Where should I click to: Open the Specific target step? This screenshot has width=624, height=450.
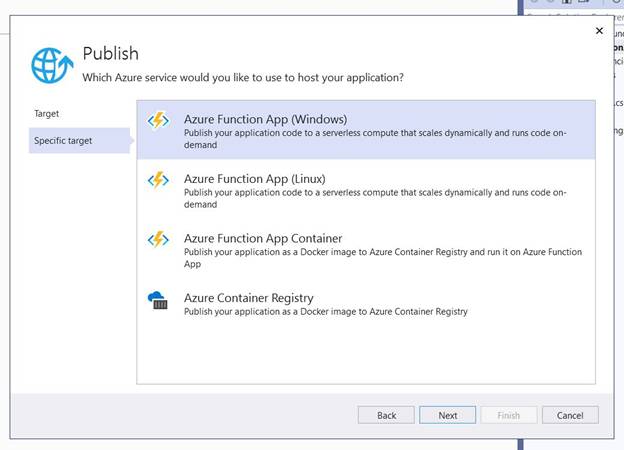80,140
